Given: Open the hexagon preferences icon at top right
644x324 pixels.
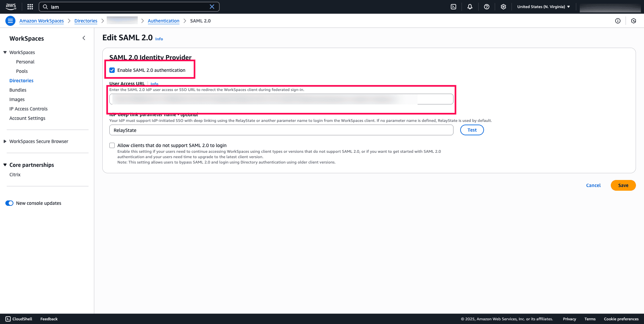Looking at the screenshot, I should pos(634,21).
